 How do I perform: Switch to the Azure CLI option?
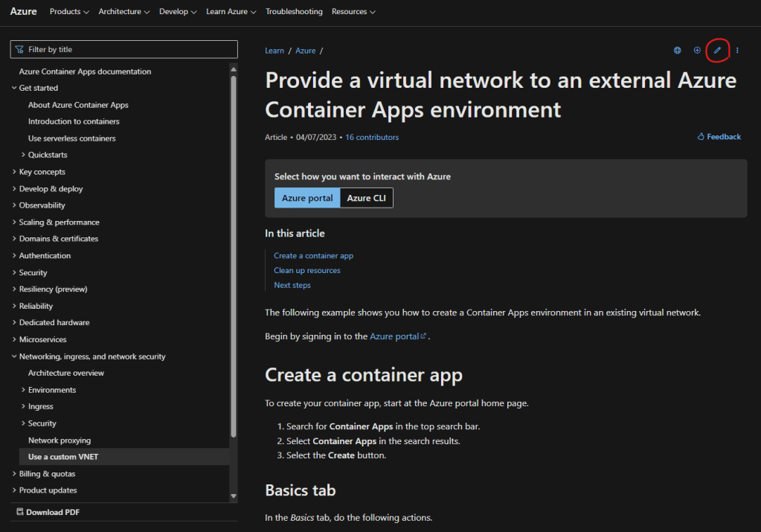pos(367,198)
